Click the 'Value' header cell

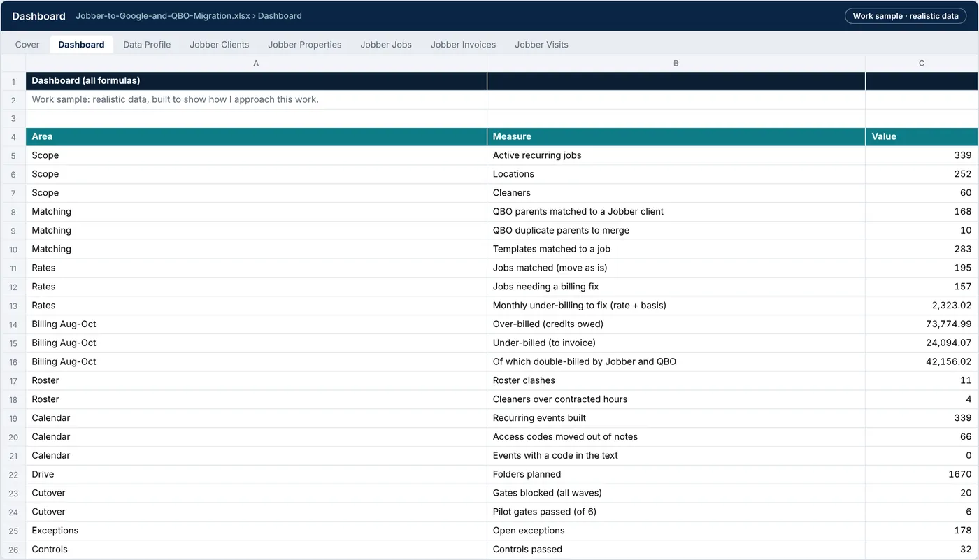pyautogui.click(x=922, y=137)
